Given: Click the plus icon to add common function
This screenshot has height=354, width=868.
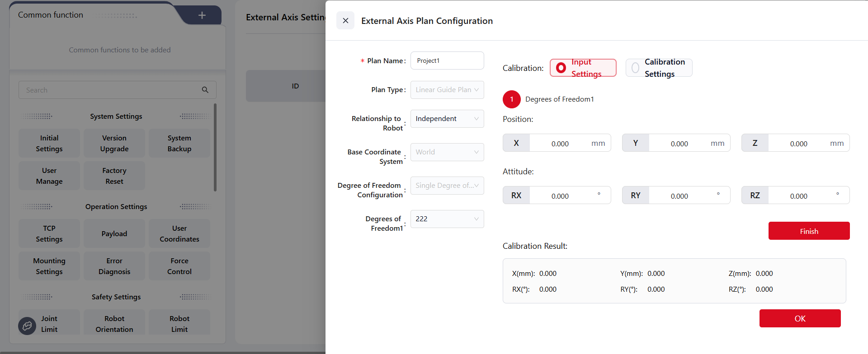Looking at the screenshot, I should 202,15.
